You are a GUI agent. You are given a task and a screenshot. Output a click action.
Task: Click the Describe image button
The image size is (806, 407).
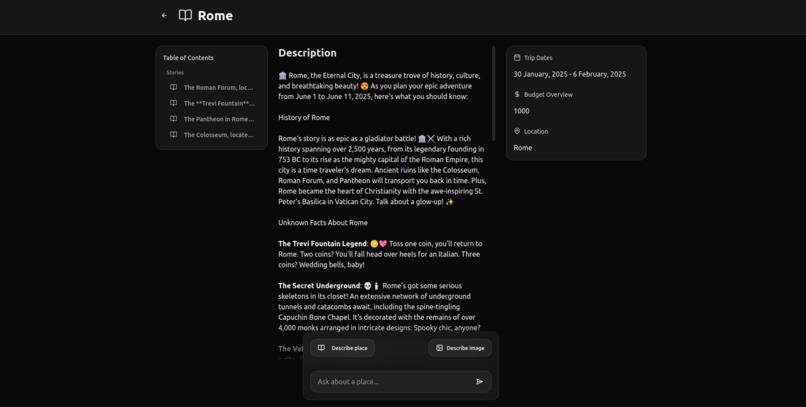click(460, 348)
